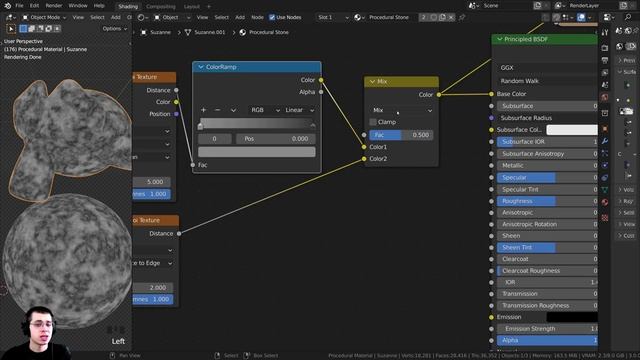Image resolution: width=640 pixels, height=360 pixels.
Task: Duplicate the Procedural Stone material
Action: click(x=442, y=18)
